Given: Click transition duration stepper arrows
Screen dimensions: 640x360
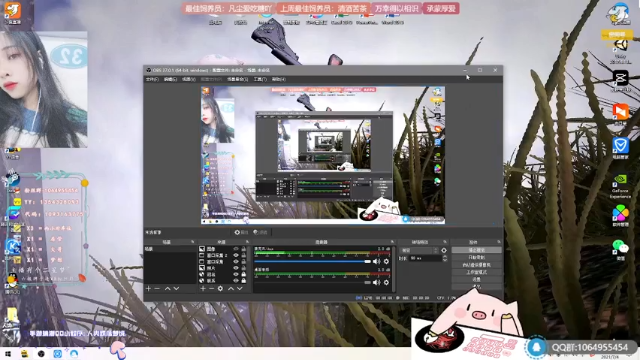Looking at the screenshot, I should tap(445, 258).
